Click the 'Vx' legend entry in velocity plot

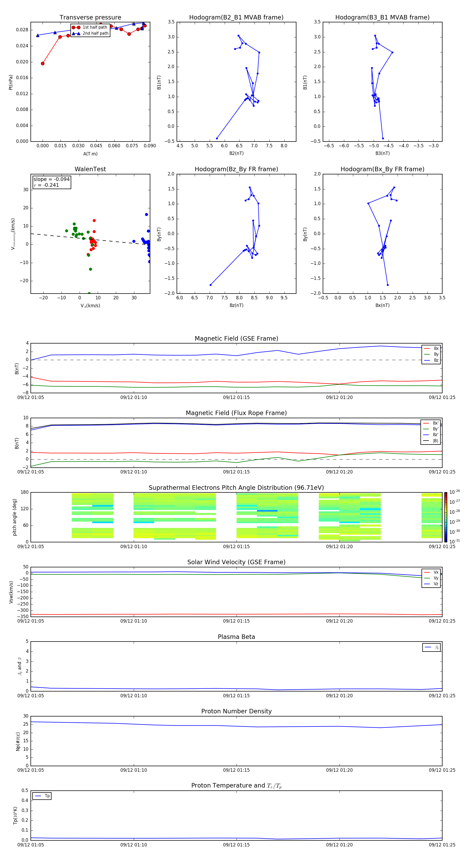click(431, 572)
